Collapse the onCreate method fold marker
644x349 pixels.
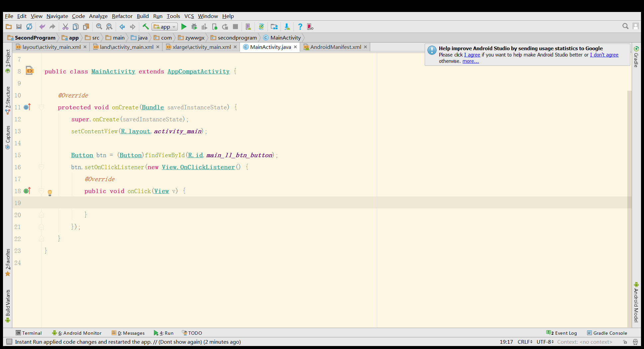tap(41, 107)
